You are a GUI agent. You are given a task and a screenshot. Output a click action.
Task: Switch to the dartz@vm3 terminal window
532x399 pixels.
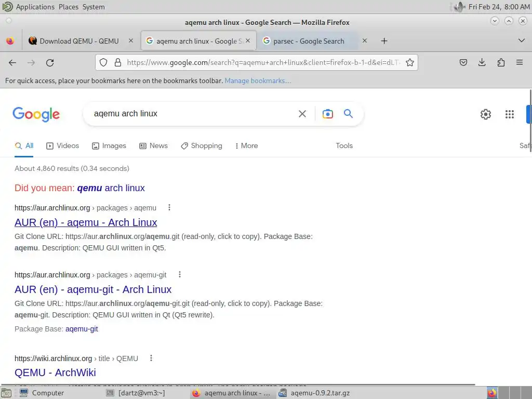tap(136, 393)
